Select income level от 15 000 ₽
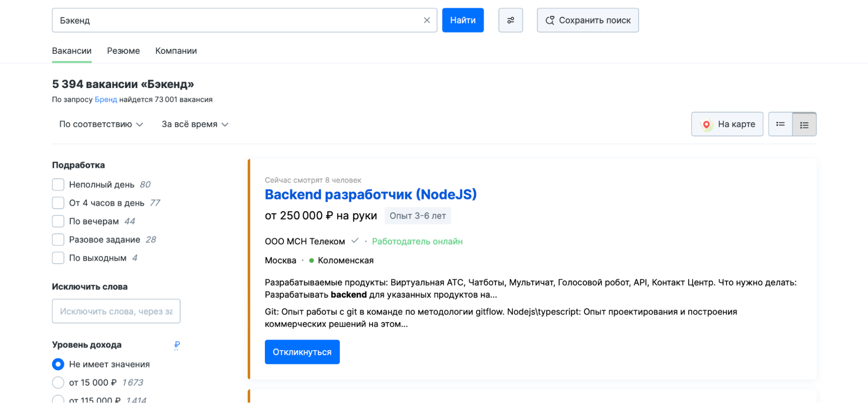Viewport: 868px width, 403px height. point(58,383)
